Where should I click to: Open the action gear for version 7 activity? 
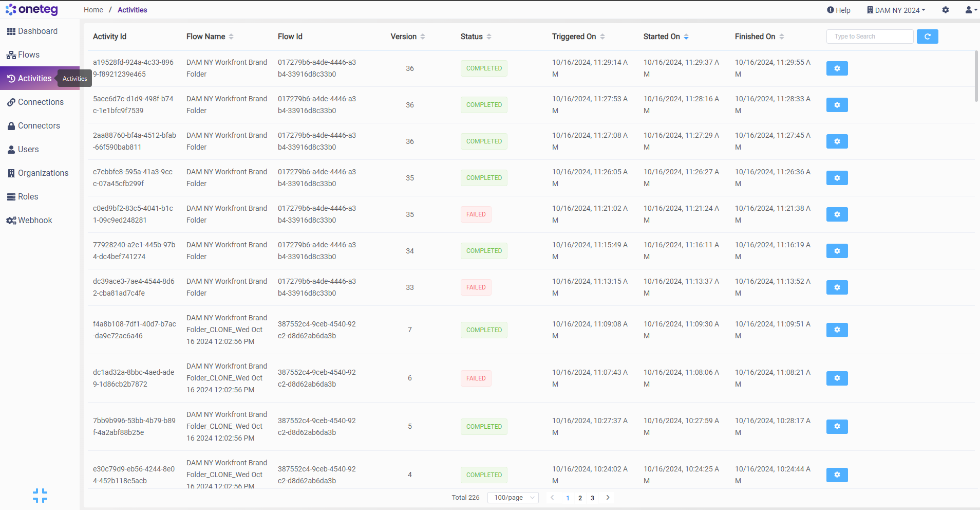pyautogui.click(x=837, y=330)
